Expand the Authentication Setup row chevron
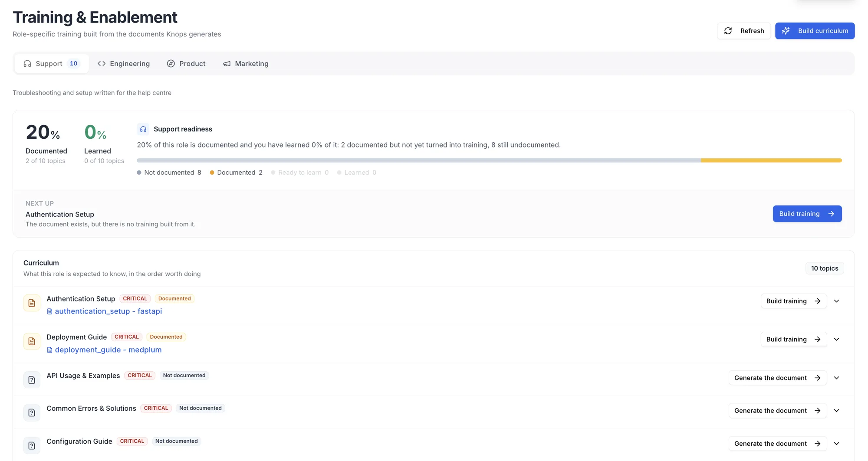Image resolution: width=868 pixels, height=461 pixels. (x=836, y=301)
